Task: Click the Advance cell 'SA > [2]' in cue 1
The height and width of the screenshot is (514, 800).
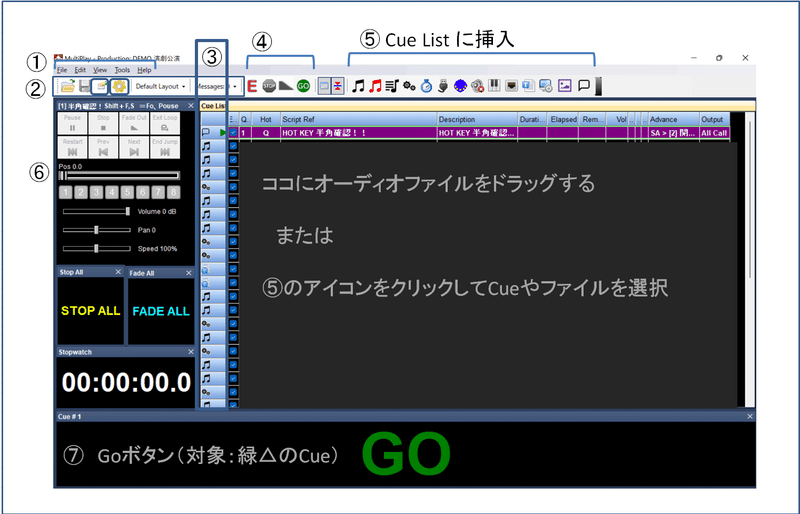Action: click(x=673, y=133)
